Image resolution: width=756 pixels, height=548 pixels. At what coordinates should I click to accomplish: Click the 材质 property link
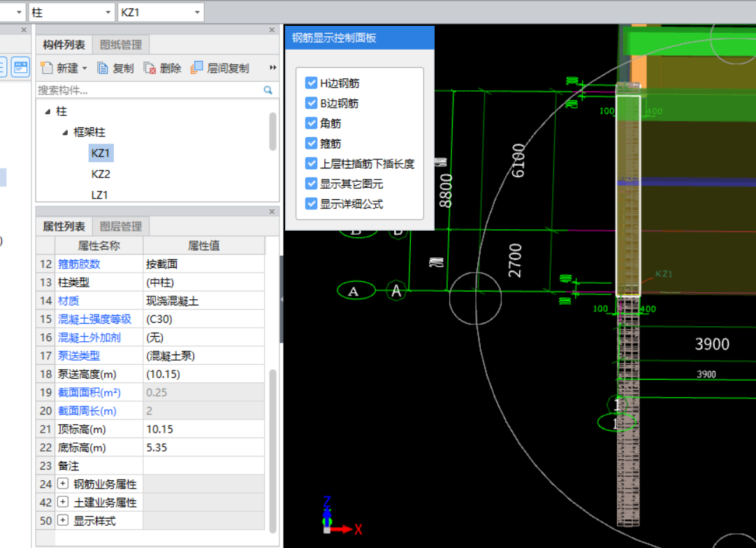tap(68, 301)
